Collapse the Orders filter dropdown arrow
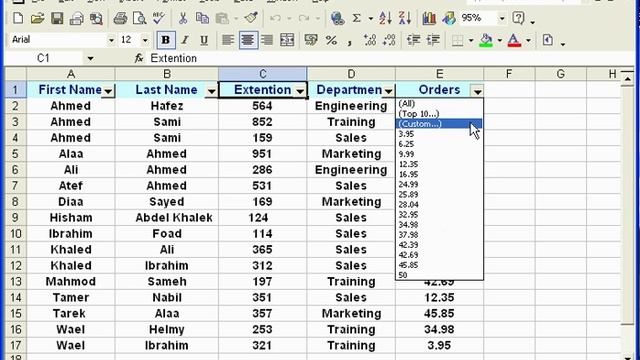Image resolution: width=640 pixels, height=360 pixels. (478, 91)
